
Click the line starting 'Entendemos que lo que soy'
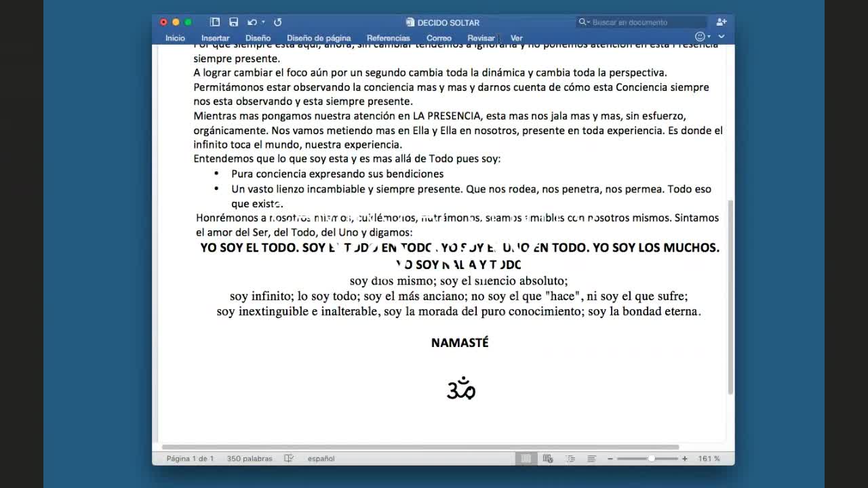pos(347,159)
